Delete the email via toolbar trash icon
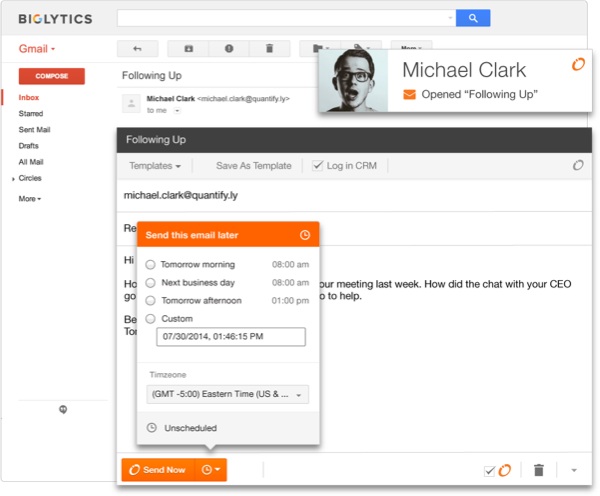 pos(269,48)
